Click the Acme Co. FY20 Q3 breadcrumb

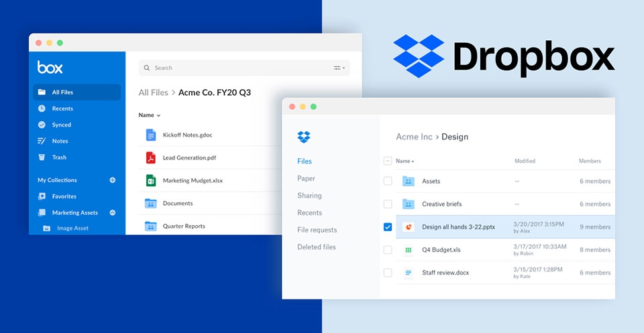[215, 92]
